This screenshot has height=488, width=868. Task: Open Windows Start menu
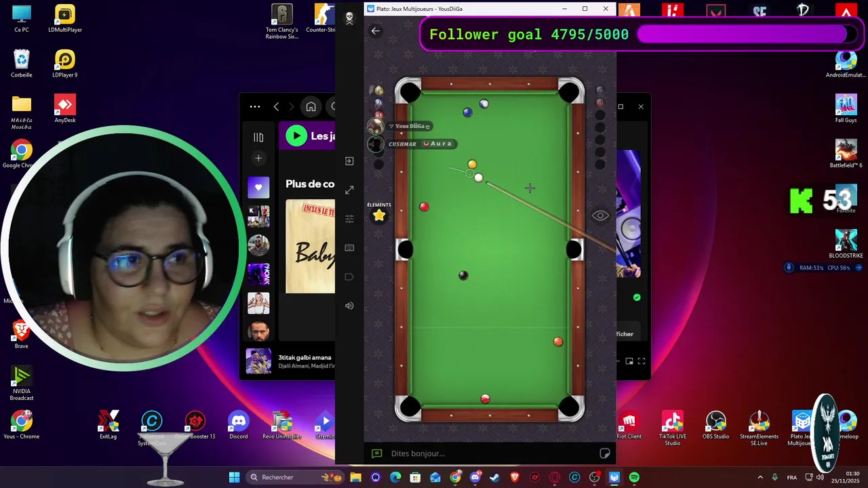coord(234,477)
